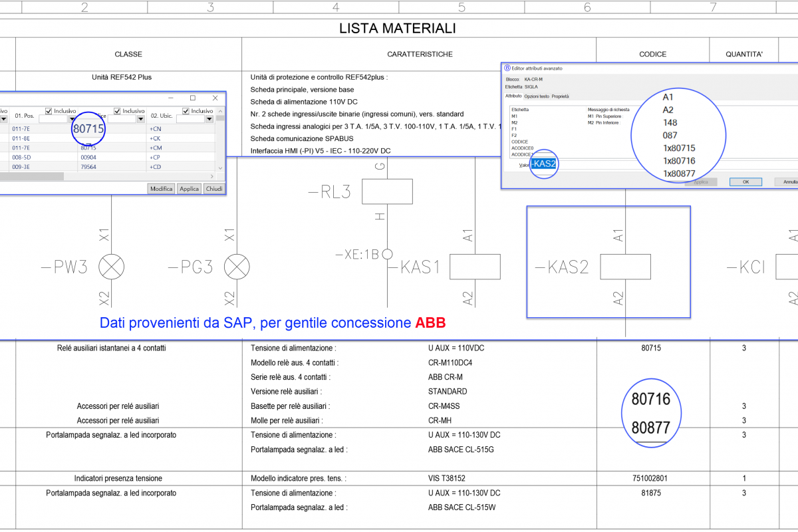The image size is (798, 532).
Task: Open the Proprietà tab
Action: (x=561, y=96)
